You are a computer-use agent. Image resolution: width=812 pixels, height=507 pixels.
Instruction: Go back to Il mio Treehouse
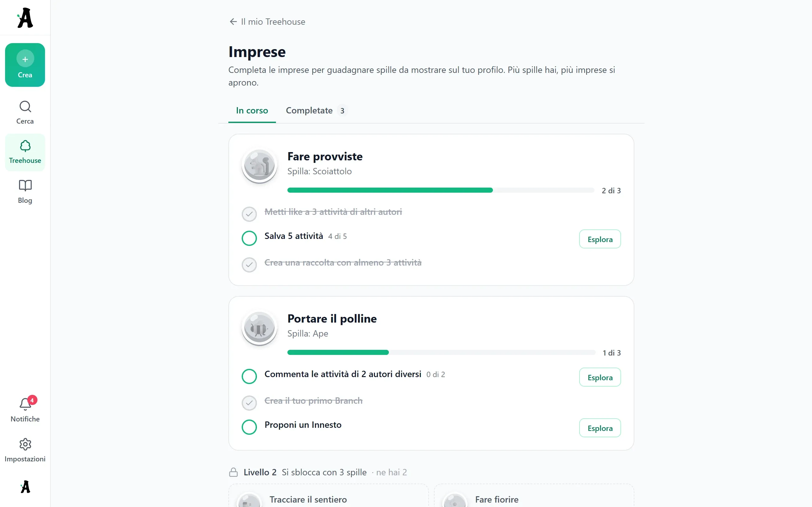(267, 22)
